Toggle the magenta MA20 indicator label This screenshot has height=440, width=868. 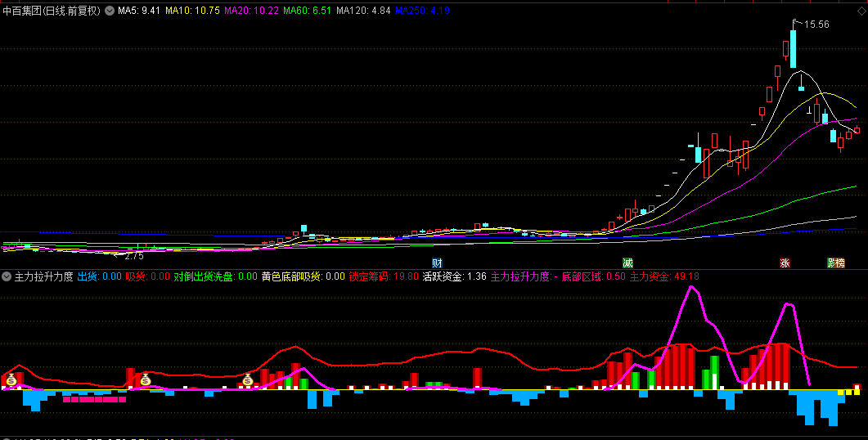(251, 11)
